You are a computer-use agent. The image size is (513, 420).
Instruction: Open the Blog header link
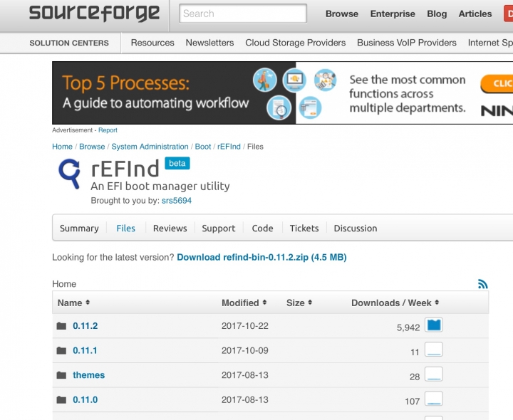437,14
